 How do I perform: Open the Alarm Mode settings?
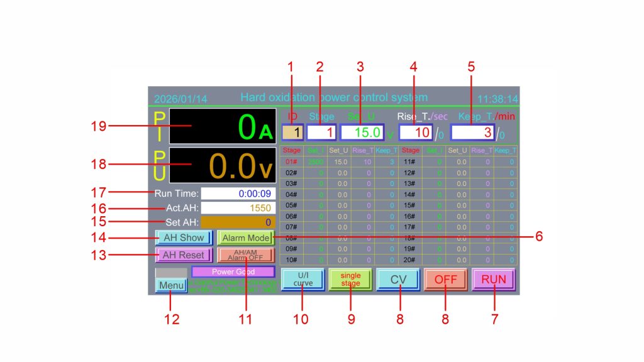point(246,238)
